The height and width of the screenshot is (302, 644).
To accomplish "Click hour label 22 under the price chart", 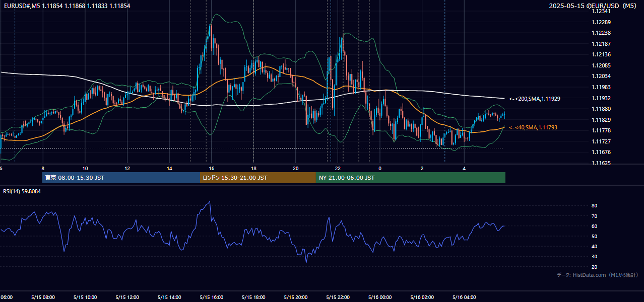I will pyautogui.click(x=338, y=169).
